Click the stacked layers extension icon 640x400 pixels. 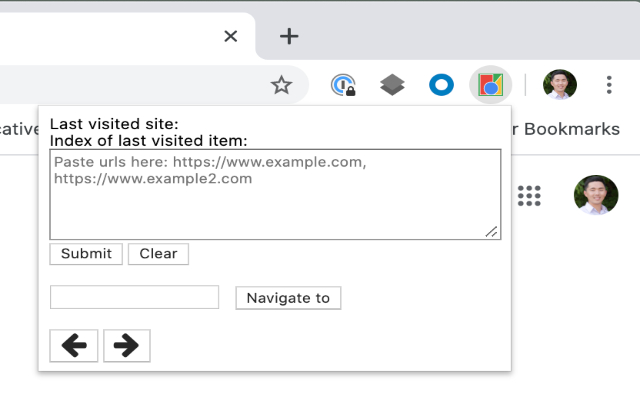[393, 86]
